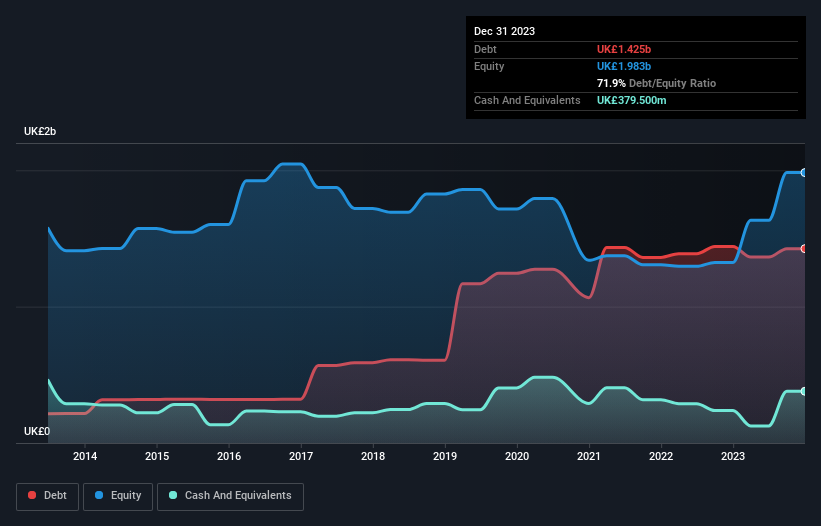Click the 2021 x-axis label
This screenshot has height=526, width=821.
589,456
